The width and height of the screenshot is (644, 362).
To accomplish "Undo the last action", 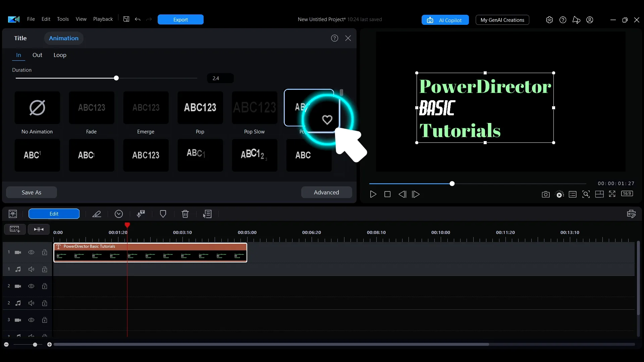I will pyautogui.click(x=138, y=19).
